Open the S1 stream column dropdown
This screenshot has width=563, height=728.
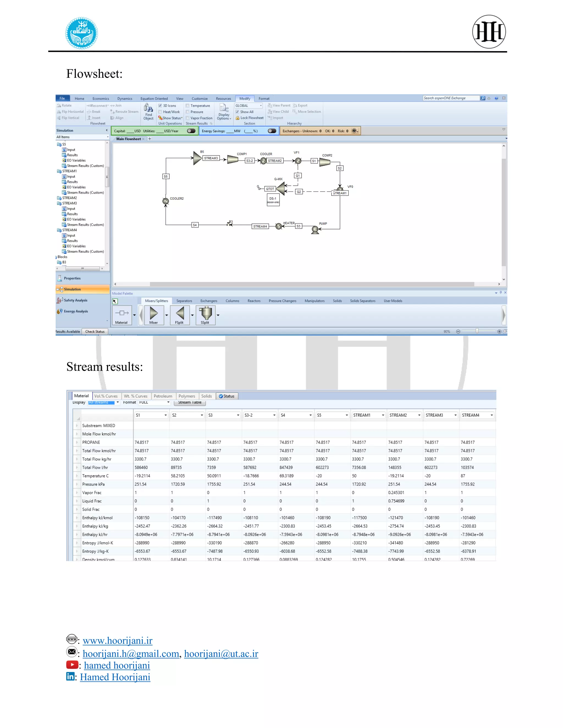[165, 415]
